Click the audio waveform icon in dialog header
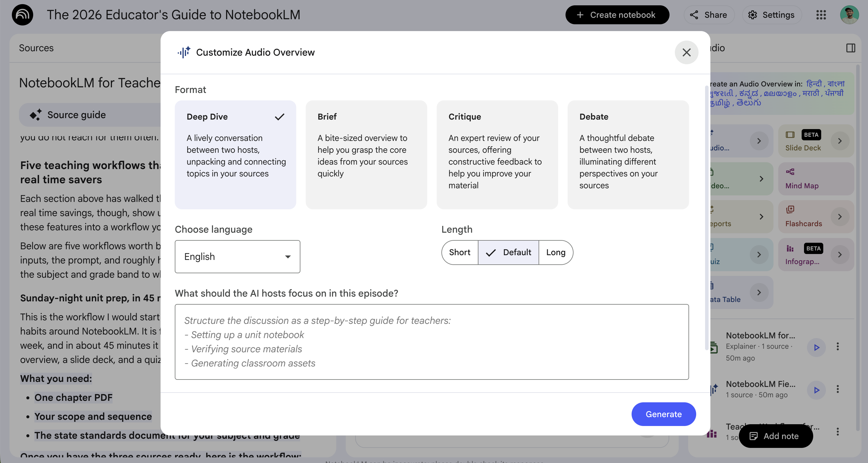868x463 pixels. 184,52
